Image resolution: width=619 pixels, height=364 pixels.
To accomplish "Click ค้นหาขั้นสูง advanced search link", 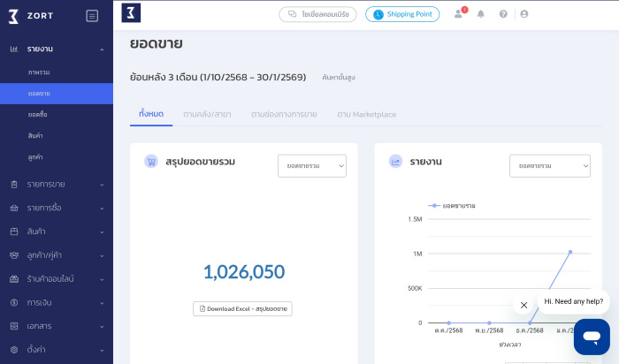I will pyautogui.click(x=339, y=78).
